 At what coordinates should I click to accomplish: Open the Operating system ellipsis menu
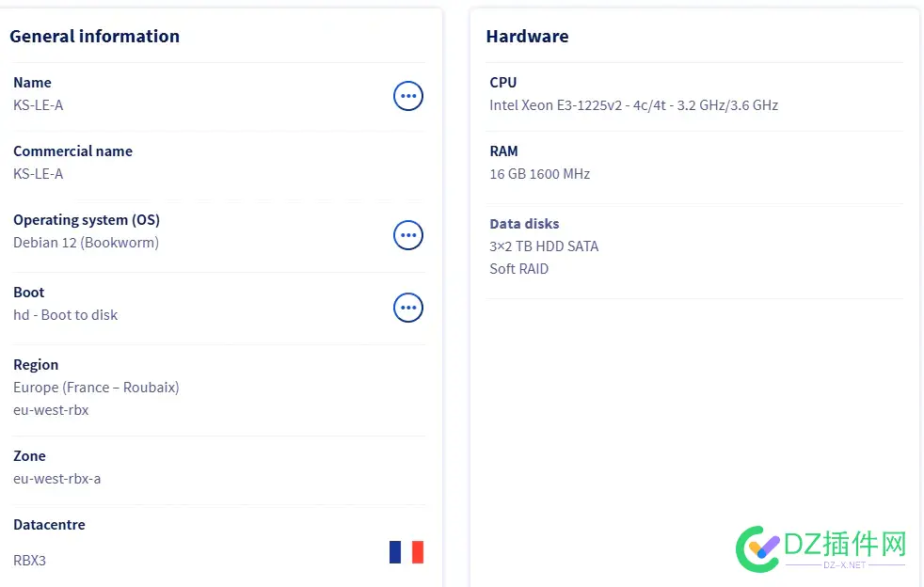[407, 235]
